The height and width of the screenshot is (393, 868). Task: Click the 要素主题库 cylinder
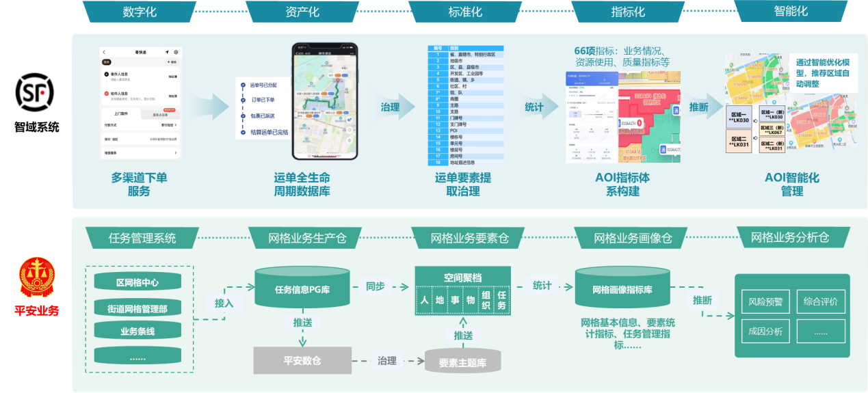[x=462, y=362]
